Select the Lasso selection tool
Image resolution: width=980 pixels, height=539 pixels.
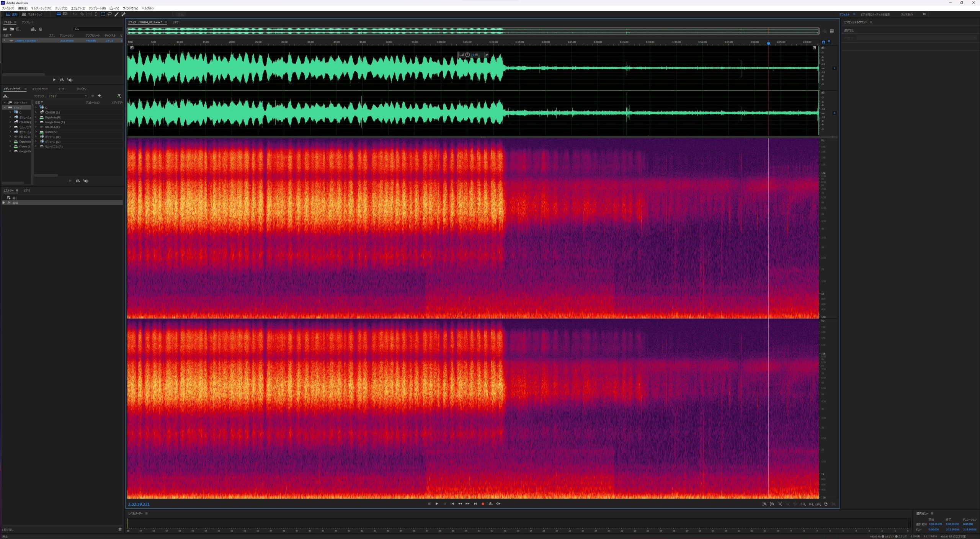click(109, 14)
